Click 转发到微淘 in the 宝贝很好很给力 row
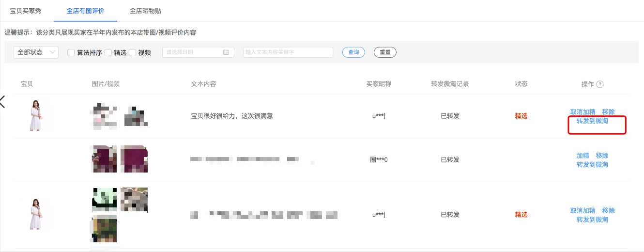This screenshot has width=644, height=252. [592, 121]
